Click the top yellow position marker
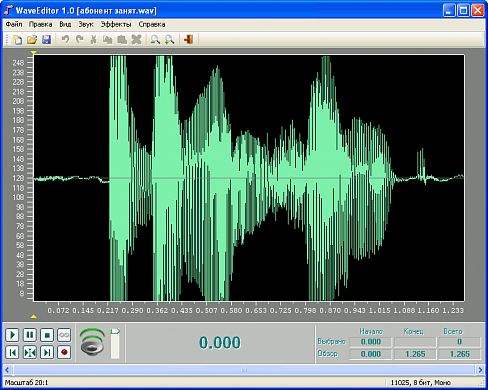This screenshot has height=390, width=488. (x=33, y=52)
